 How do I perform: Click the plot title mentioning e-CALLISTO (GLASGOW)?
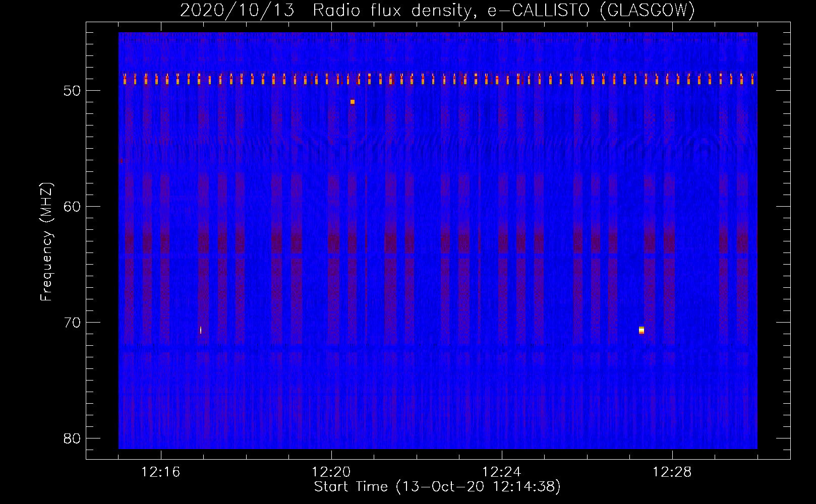[437, 10]
